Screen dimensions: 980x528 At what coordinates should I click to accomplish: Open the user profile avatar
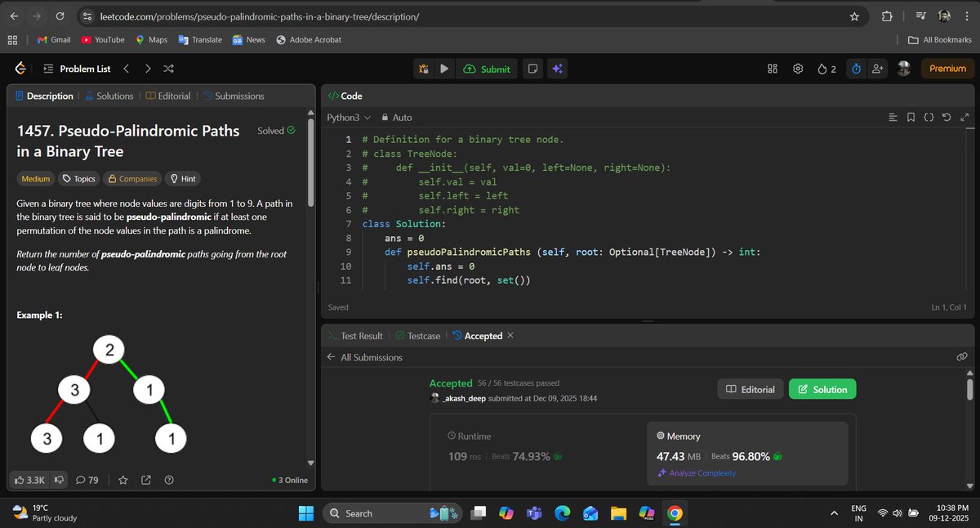[x=904, y=69]
